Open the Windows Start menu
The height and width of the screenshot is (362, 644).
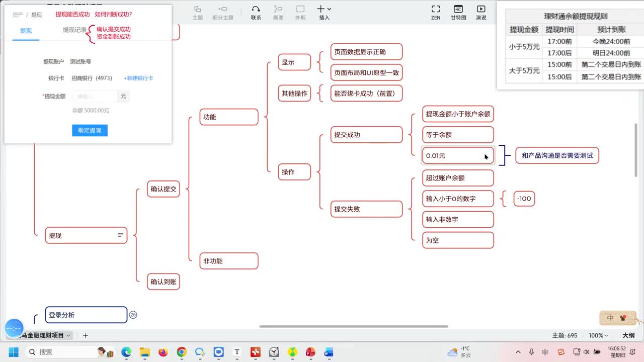tap(13, 352)
